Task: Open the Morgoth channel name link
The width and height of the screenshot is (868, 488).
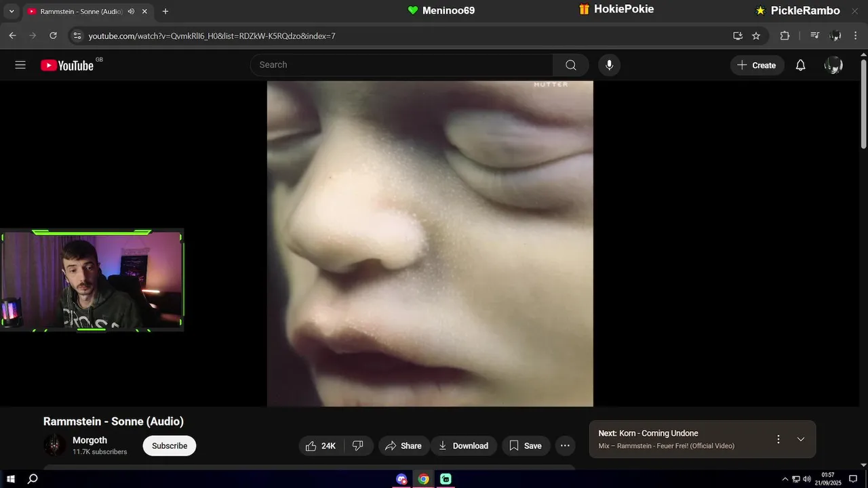Action: tap(90, 441)
